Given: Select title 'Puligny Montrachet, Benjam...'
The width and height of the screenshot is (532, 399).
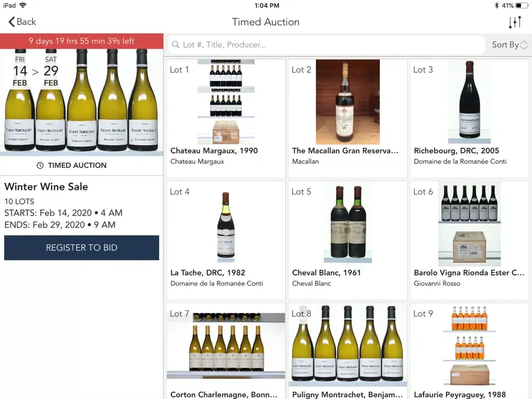Looking at the screenshot, I should pos(347,395).
